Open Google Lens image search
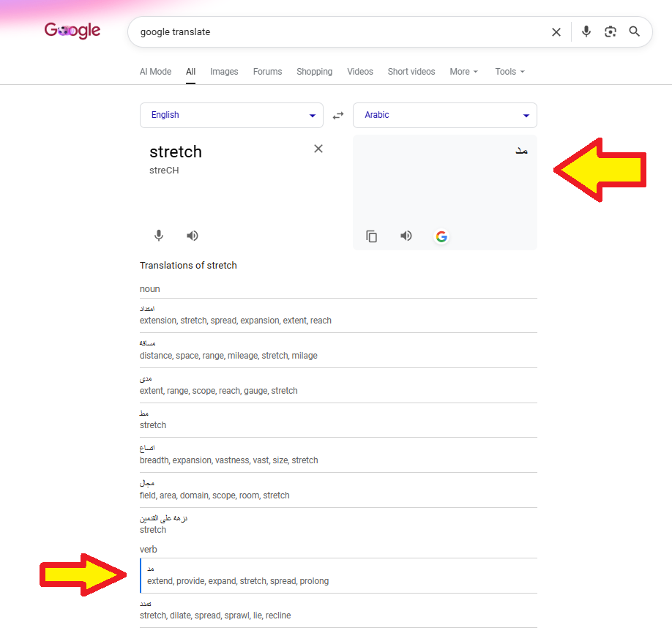This screenshot has width=672, height=636. tap(610, 31)
